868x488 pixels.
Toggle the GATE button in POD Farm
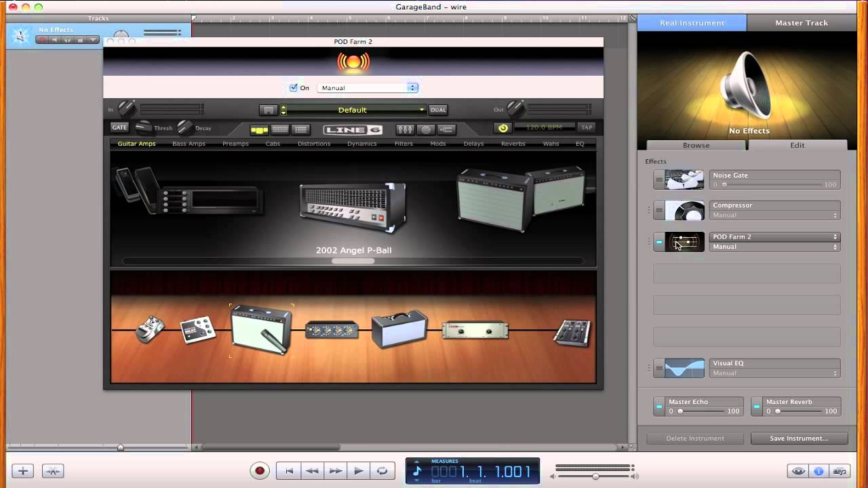pos(119,127)
